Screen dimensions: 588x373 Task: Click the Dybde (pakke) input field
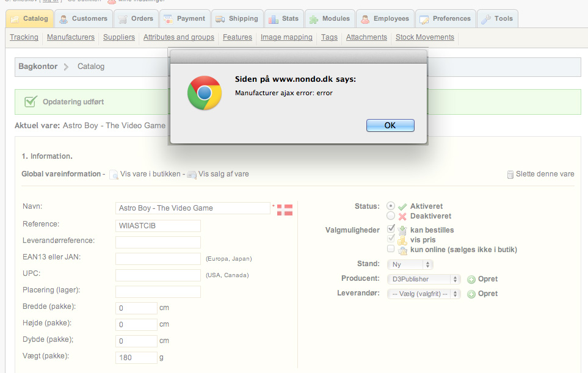coord(136,341)
